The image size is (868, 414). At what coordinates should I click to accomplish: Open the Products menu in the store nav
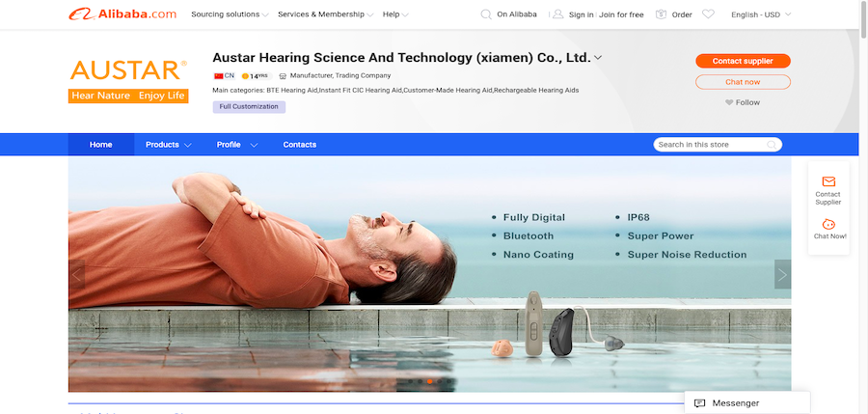tap(168, 145)
